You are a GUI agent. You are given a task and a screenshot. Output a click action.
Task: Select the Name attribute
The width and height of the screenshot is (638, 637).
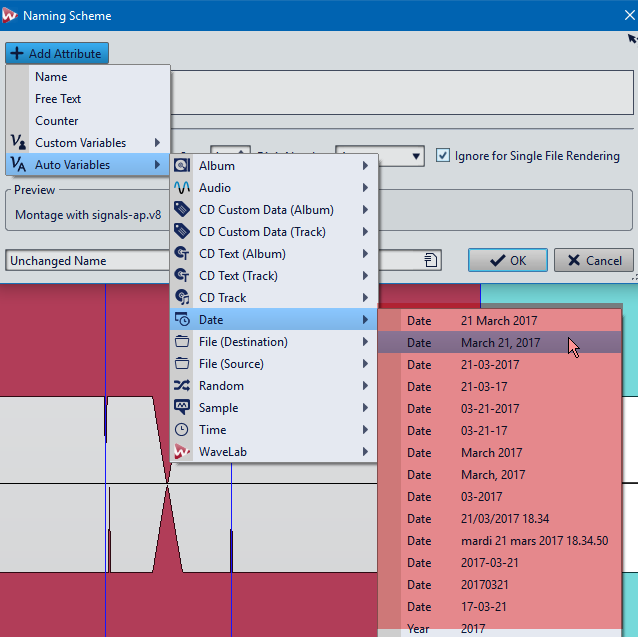click(88, 76)
